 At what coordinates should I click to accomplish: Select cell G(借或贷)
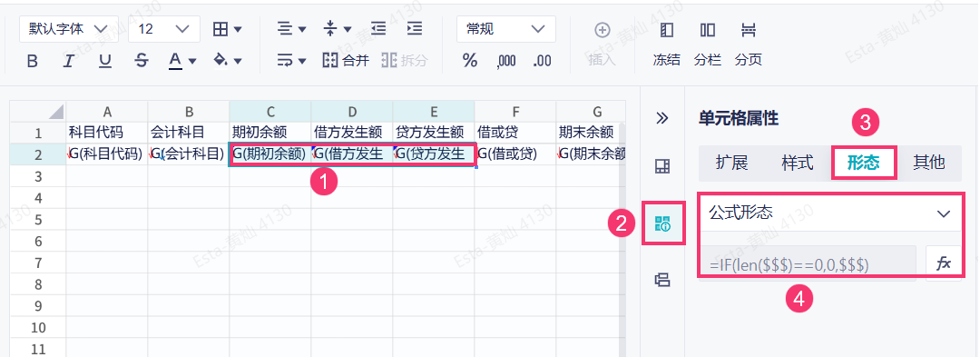(x=515, y=154)
